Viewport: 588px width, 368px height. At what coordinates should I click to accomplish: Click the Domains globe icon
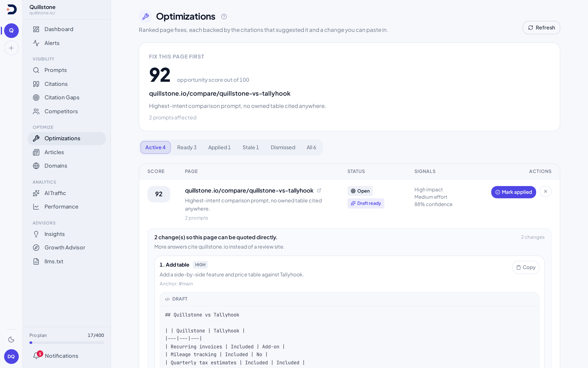point(36,166)
